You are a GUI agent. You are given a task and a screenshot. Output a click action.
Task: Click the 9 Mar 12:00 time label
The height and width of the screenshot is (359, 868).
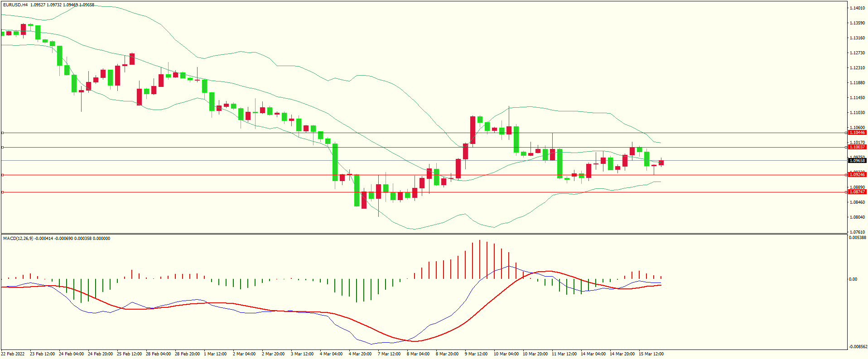[476, 354]
